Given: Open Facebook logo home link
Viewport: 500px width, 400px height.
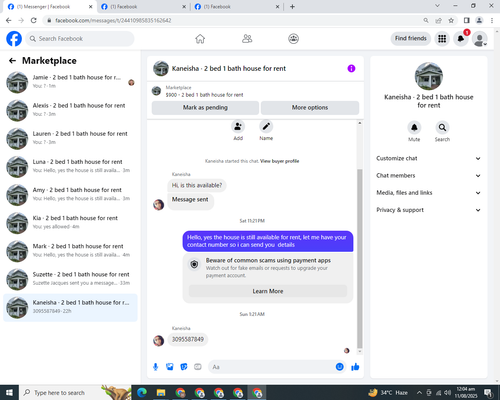Looking at the screenshot, I should [x=14, y=39].
